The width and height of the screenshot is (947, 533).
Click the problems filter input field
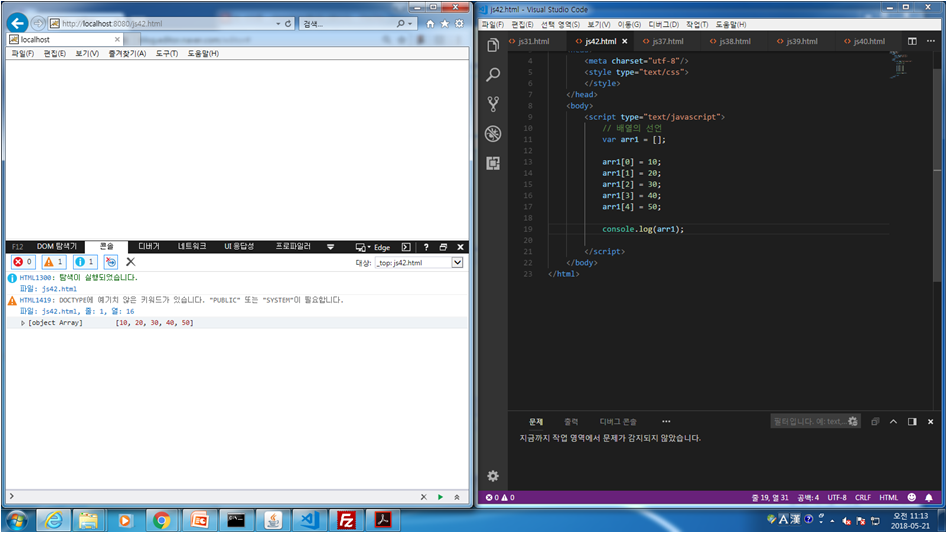[808, 421]
